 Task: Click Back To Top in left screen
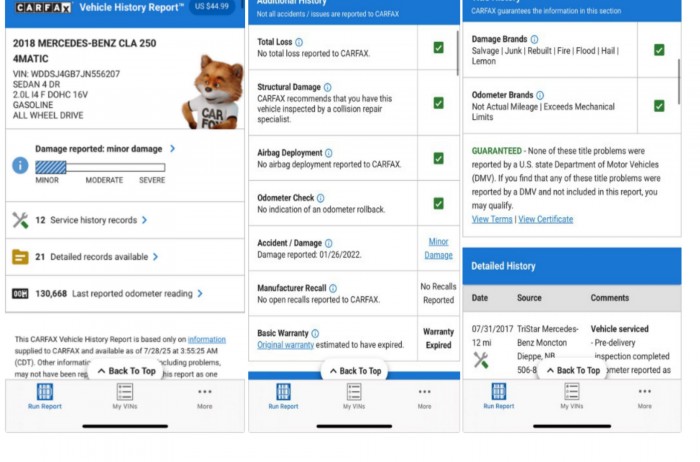[x=126, y=371]
